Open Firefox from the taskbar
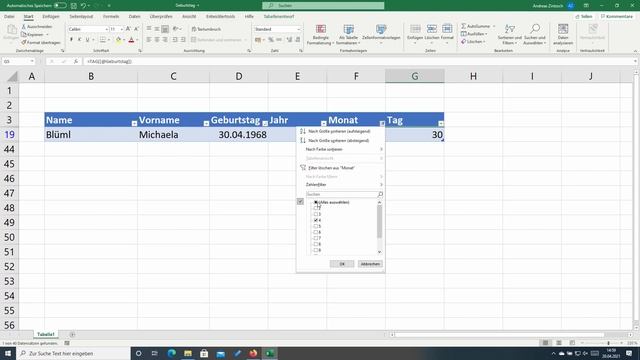Image resolution: width=640 pixels, height=360 pixels. tap(253, 353)
